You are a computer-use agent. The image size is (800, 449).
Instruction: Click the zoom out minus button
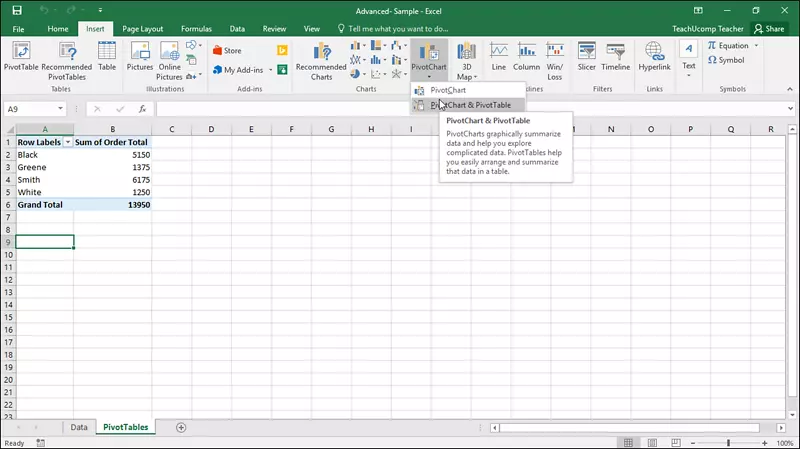point(692,443)
